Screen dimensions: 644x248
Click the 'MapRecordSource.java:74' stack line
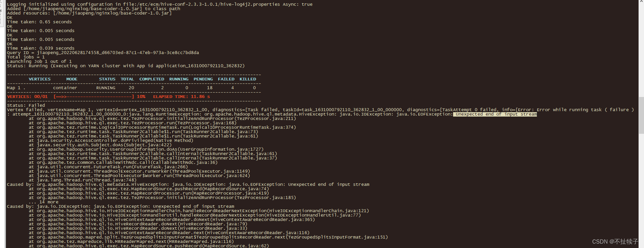tap(149, 189)
